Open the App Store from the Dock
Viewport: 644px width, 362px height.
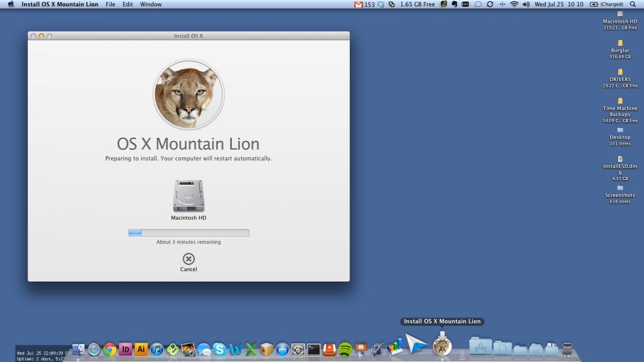tap(282, 349)
